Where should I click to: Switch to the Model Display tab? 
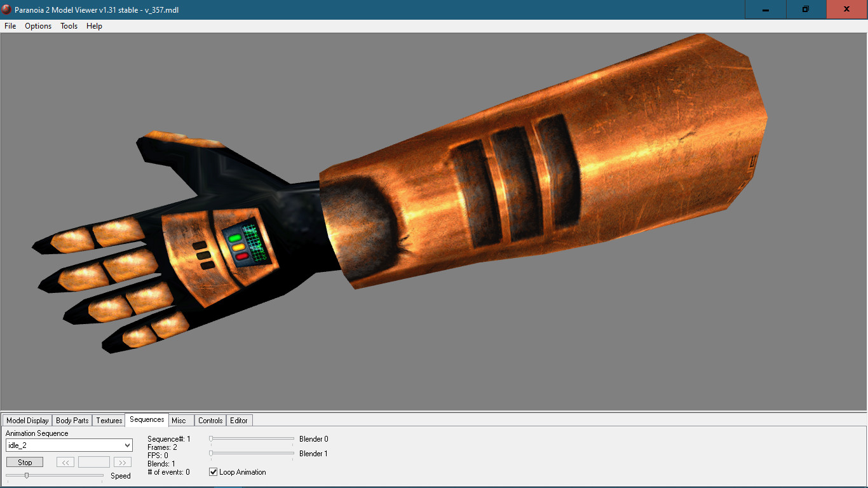27,420
